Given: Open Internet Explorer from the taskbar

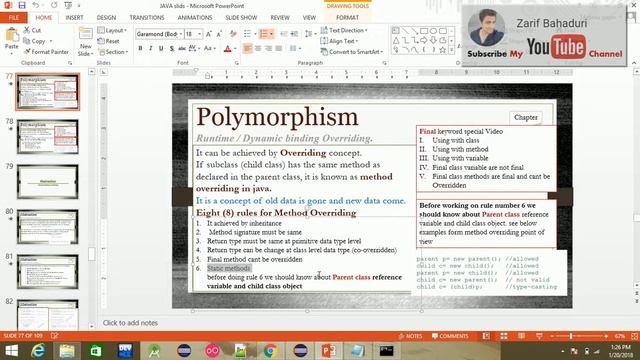Looking at the screenshot, I should (38, 351).
